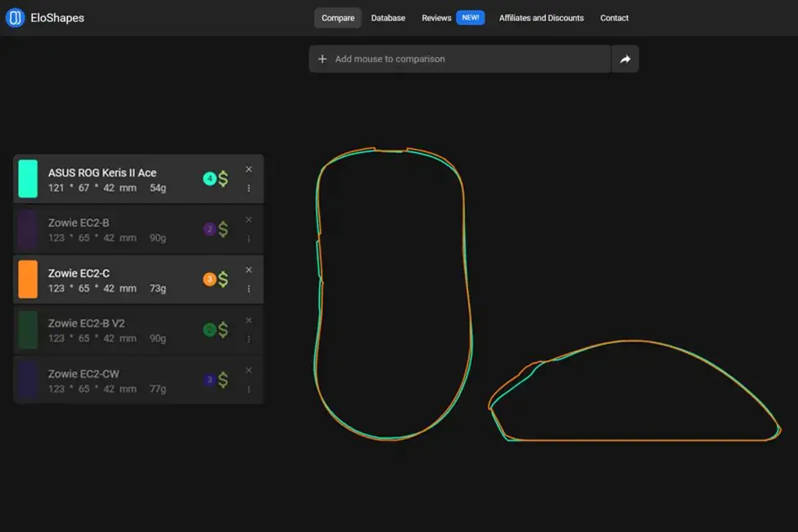The image size is (798, 532).
Task: Open three-dot menu for Zowie EC2-C
Action: pos(249,289)
